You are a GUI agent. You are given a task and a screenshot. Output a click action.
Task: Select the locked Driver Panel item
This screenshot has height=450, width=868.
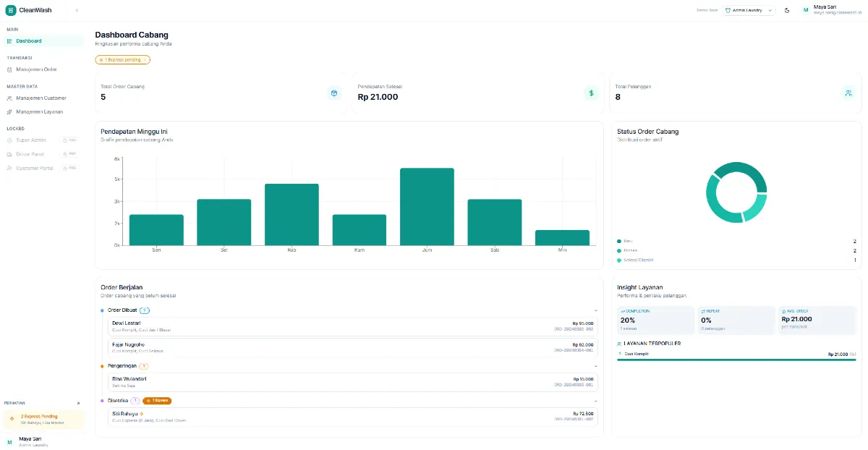pos(43,154)
